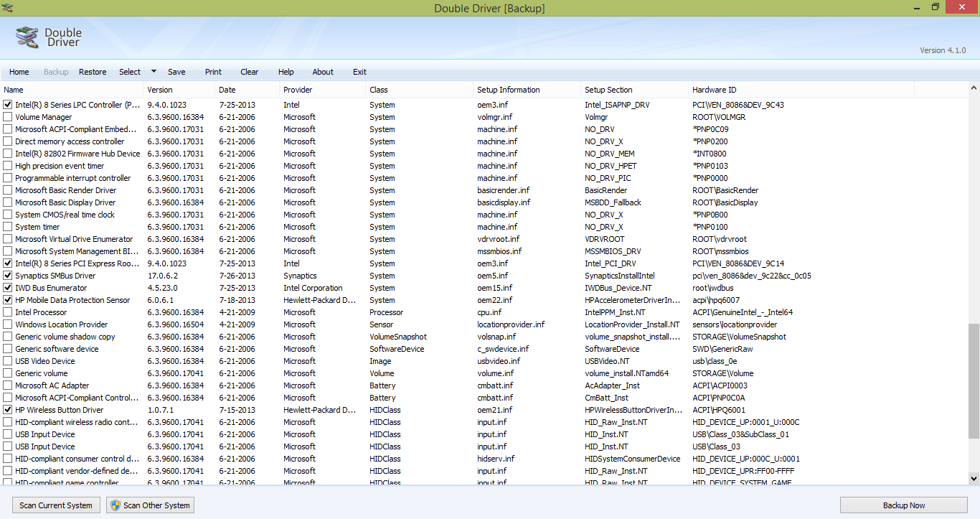This screenshot has width=980, height=519.
Task: Click the locationprovider.inf cell
Action: (511, 324)
